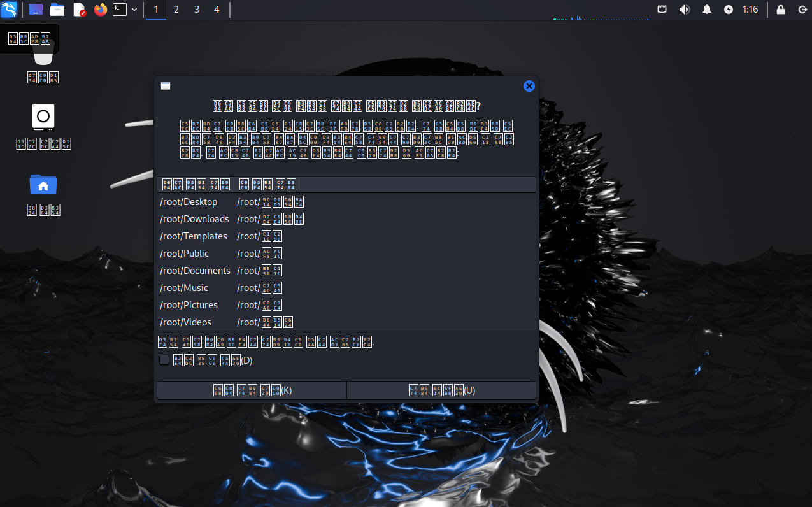This screenshot has width=812, height=507.
Task: Open the terminal emulator from the panel
Action: tap(120, 10)
